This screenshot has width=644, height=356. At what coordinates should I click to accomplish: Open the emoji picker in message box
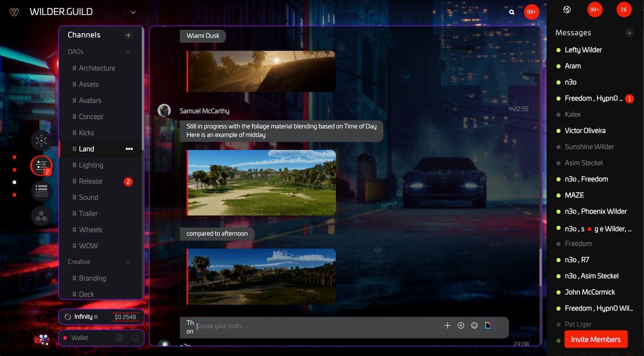click(x=474, y=325)
